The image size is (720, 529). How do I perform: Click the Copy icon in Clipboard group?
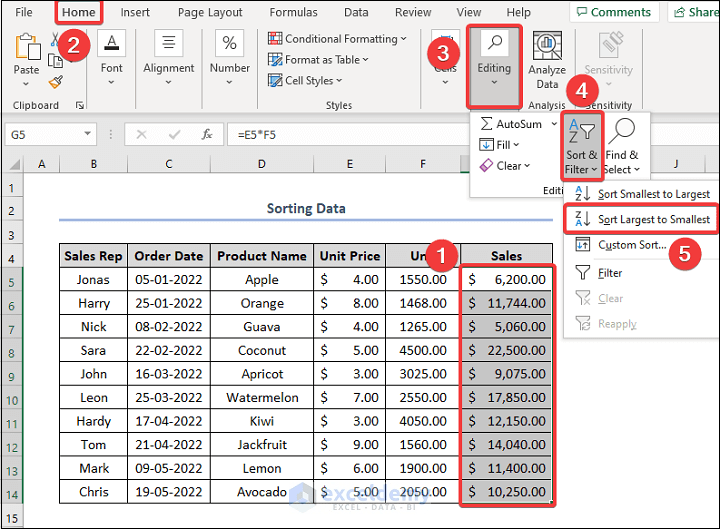(56, 61)
